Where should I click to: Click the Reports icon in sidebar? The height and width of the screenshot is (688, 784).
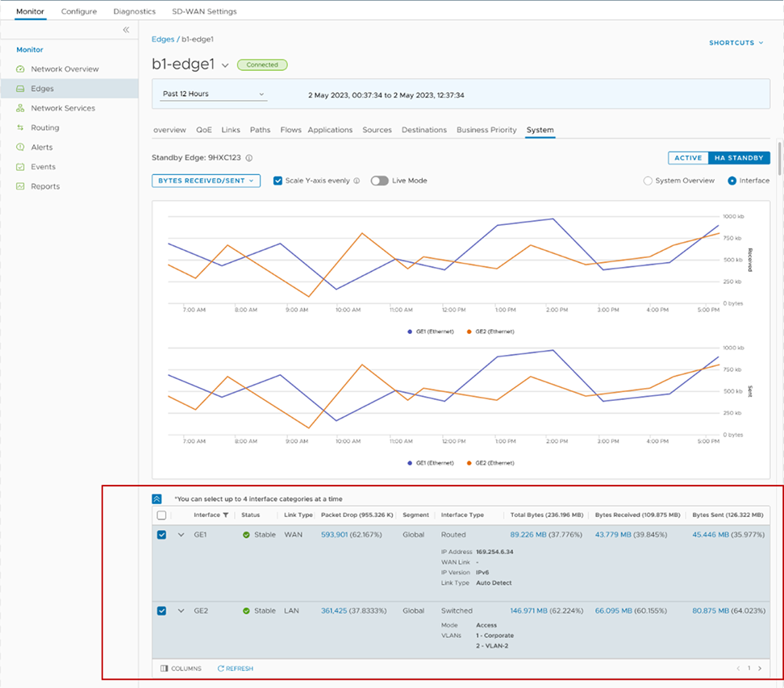21,186
